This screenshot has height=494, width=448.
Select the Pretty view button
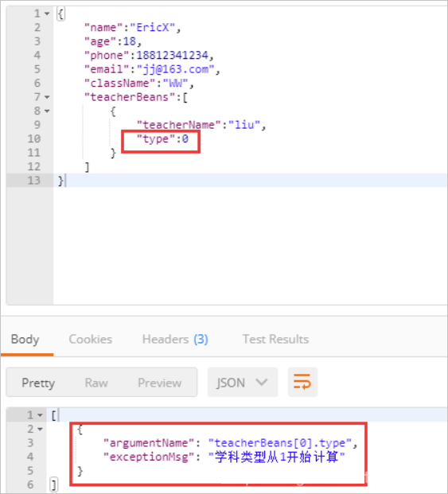[38, 383]
